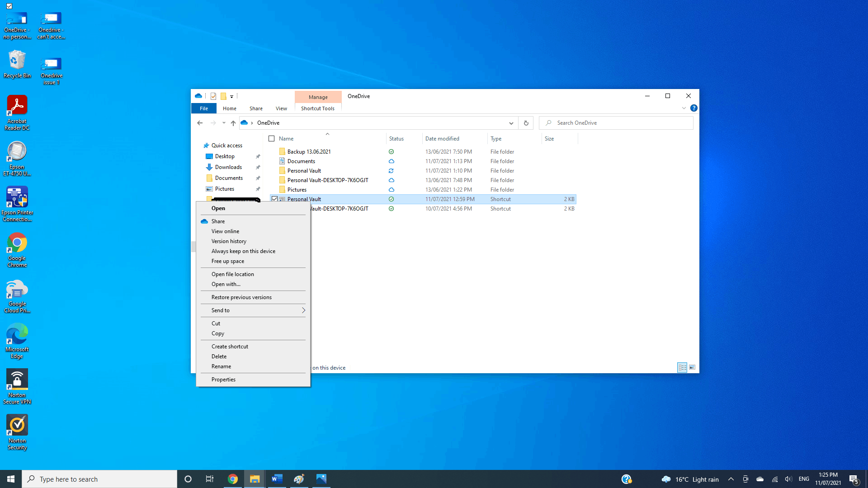Click the Properties icon in quick access toolbar
The height and width of the screenshot is (488, 868).
213,96
